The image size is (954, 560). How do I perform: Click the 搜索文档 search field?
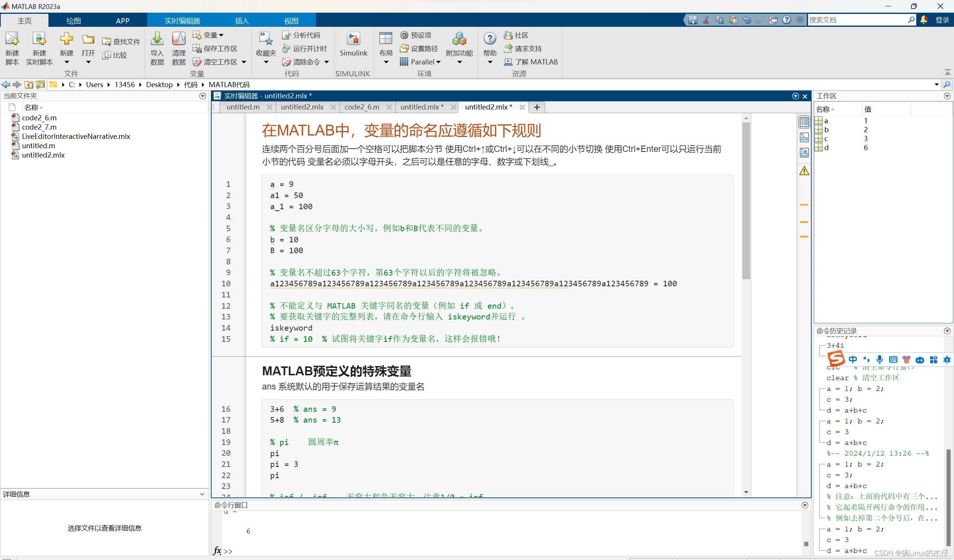tap(857, 20)
